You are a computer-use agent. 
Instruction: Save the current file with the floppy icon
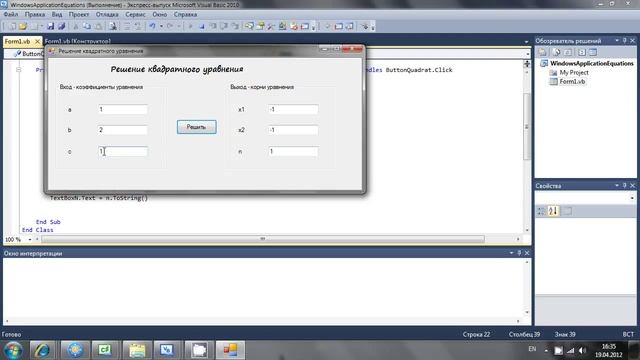click(50, 27)
